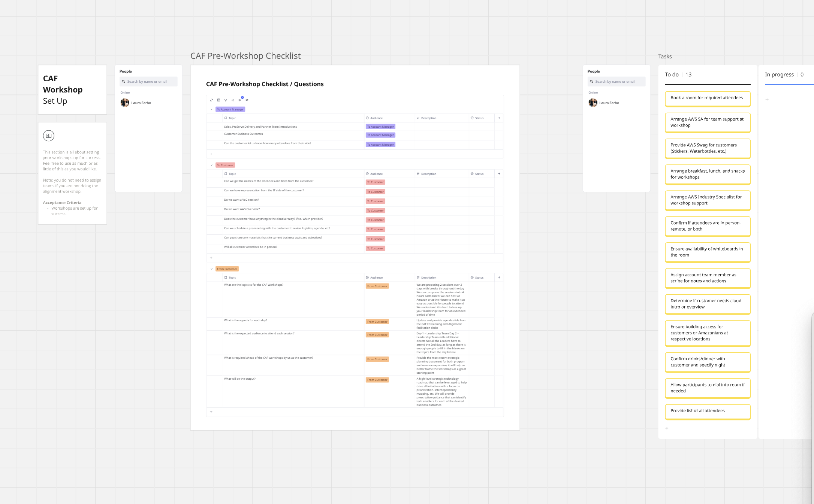This screenshot has height=504, width=814.
Task: Add a row under To Customer group
Action: tap(211, 258)
